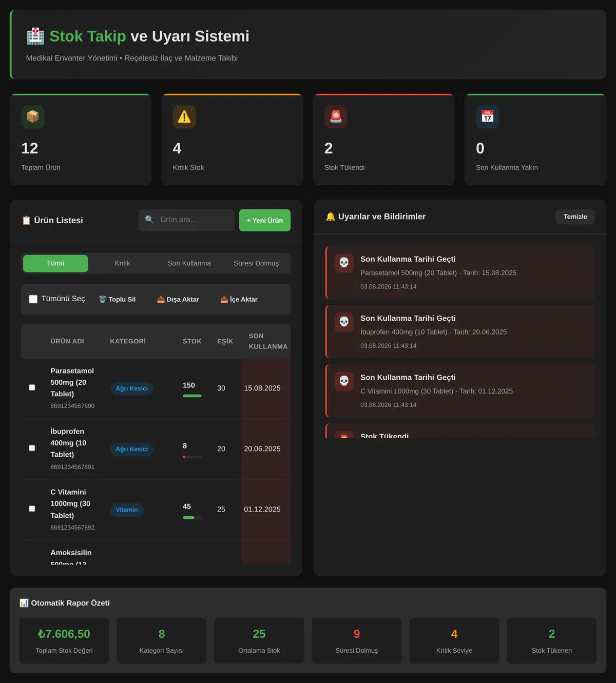Switch to the Kritik filter tab
This screenshot has height=683, width=616.
[x=122, y=263]
